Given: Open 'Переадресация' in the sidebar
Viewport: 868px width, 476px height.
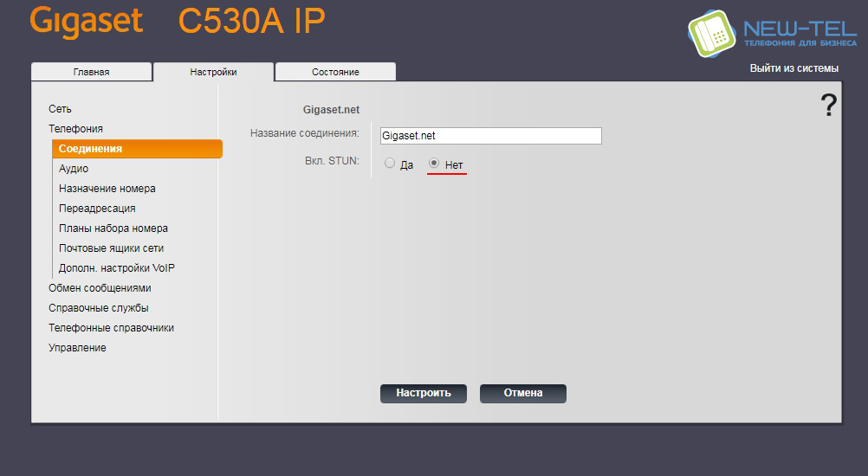Looking at the screenshot, I should point(97,209).
